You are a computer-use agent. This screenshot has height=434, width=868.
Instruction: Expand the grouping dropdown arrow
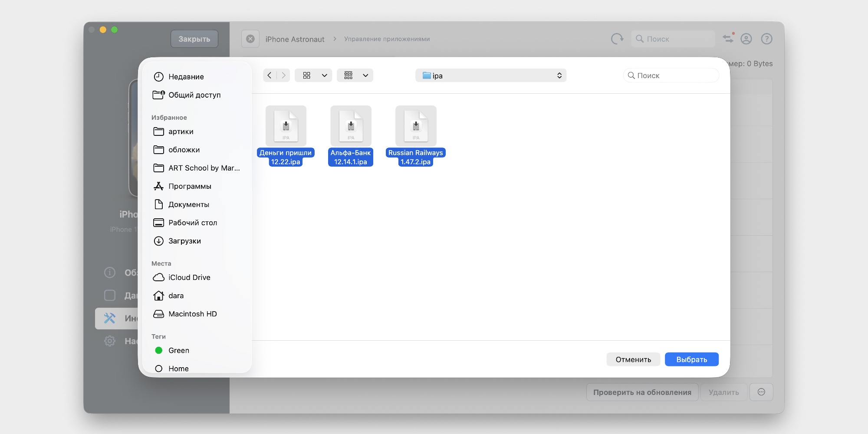coord(365,76)
